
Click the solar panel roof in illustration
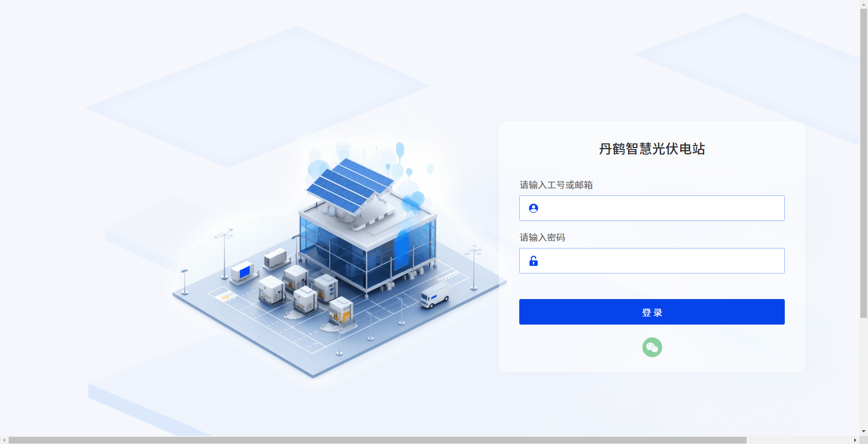pyautogui.click(x=350, y=186)
